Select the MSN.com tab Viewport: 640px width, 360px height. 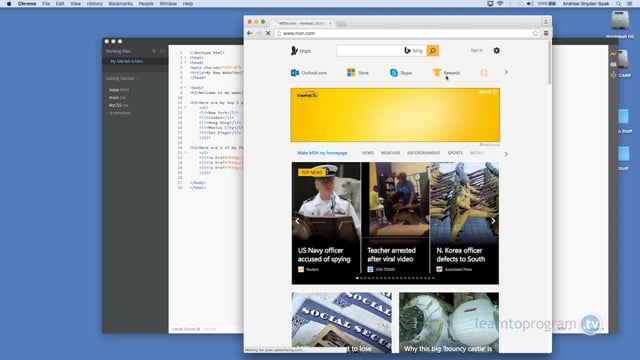302,23
